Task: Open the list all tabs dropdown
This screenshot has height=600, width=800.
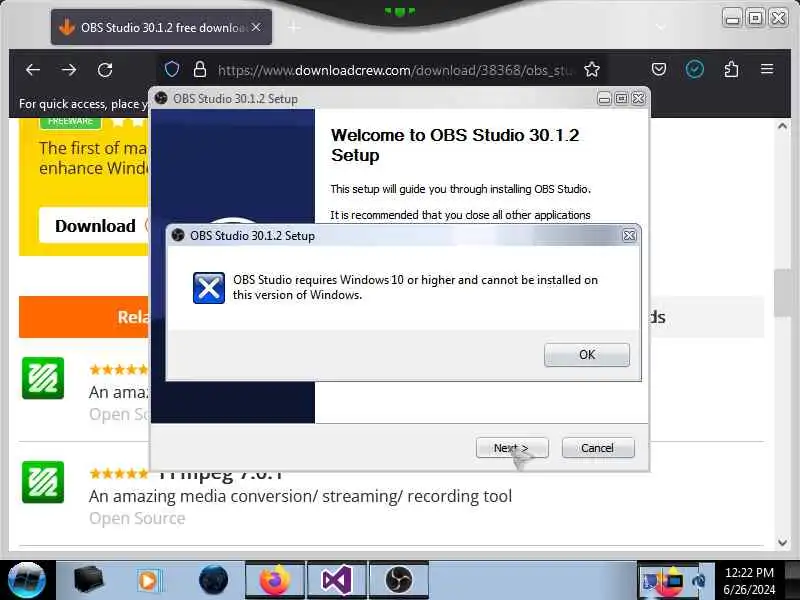Action: (661, 27)
